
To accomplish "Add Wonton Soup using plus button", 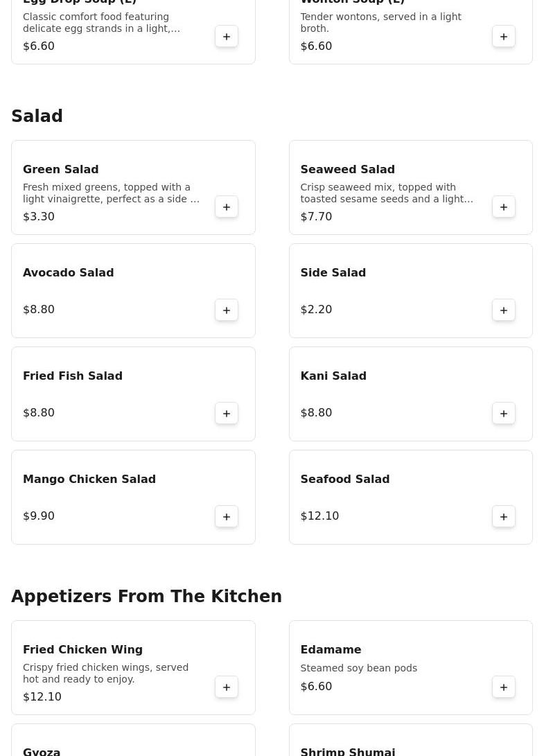I will click(504, 37).
